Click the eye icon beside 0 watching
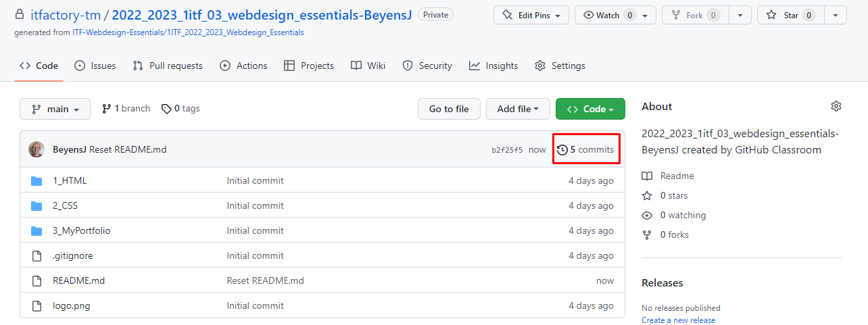868x325 pixels. pyautogui.click(x=647, y=215)
